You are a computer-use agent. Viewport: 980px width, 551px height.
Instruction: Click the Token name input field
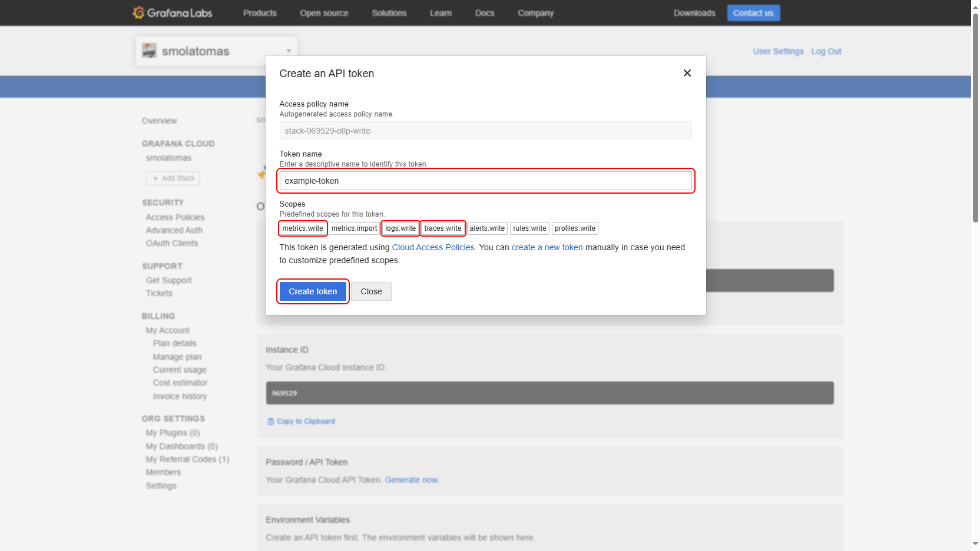pyautogui.click(x=486, y=181)
